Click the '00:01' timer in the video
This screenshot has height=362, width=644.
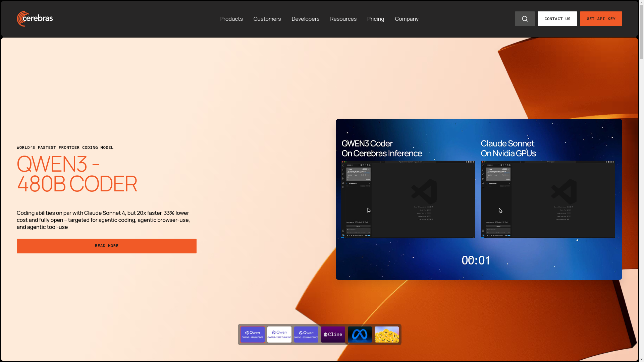click(x=476, y=260)
